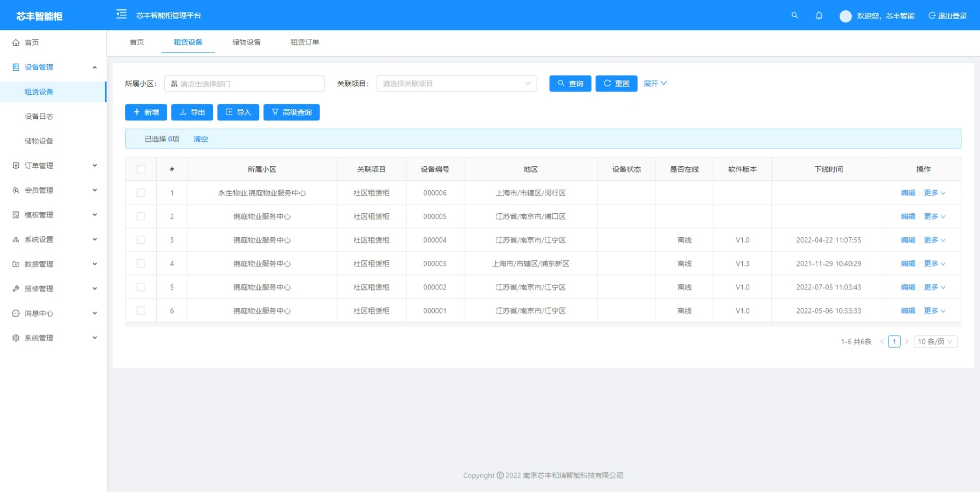Click the previous page arrow
Image resolution: width=980 pixels, height=492 pixels.
[x=882, y=341]
